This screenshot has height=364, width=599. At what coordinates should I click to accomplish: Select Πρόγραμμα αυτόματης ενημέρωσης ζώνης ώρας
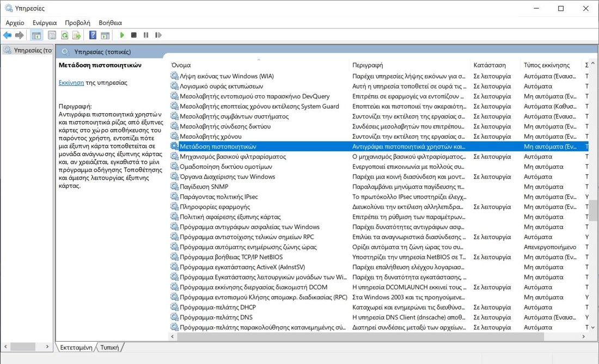(x=248, y=247)
